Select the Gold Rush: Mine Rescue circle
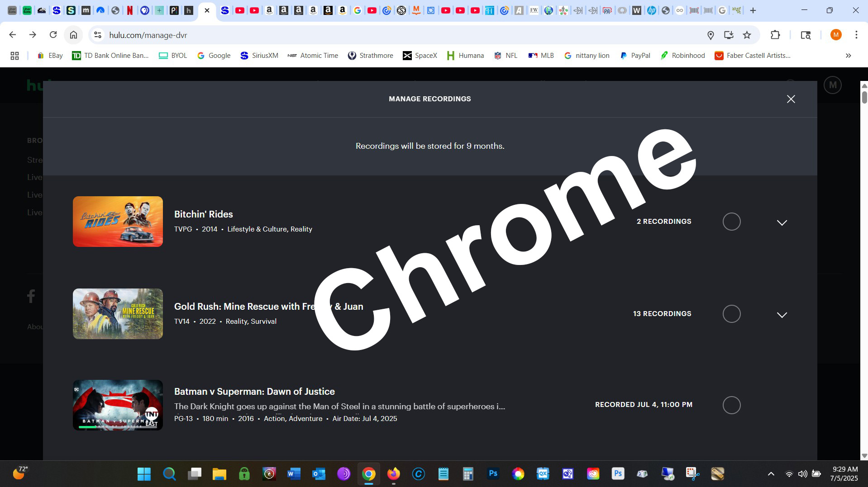The width and height of the screenshot is (868, 487). click(731, 314)
